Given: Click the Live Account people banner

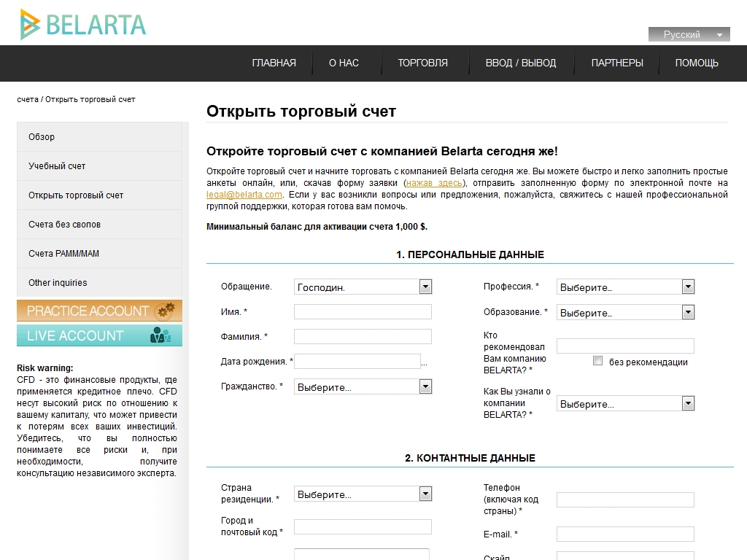Looking at the screenshot, I should [99, 335].
